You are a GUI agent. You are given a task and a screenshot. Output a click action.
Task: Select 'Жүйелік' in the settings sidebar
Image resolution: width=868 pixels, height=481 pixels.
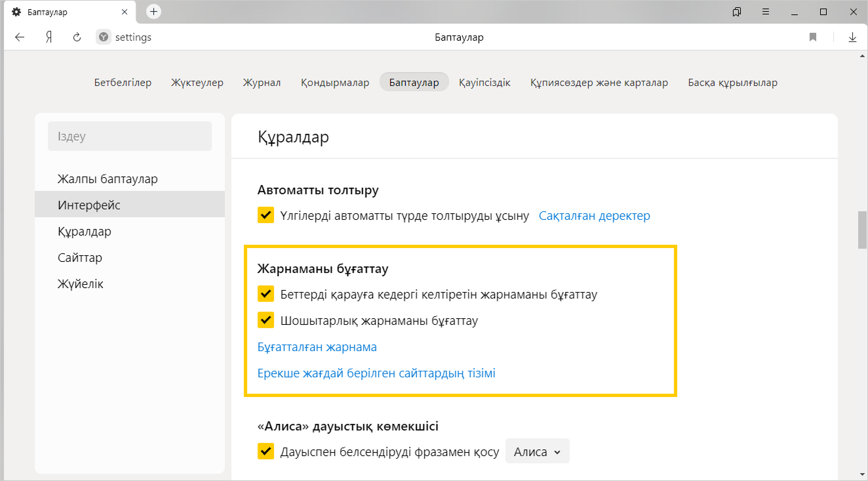coord(81,284)
